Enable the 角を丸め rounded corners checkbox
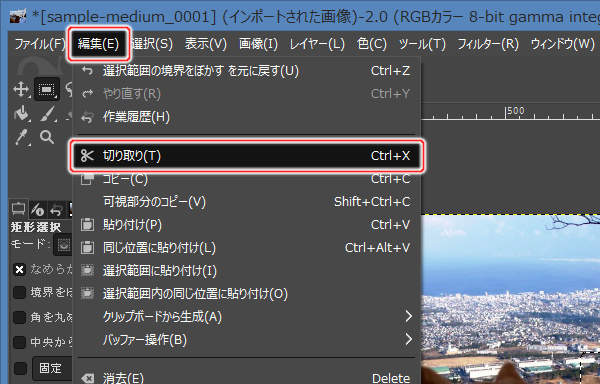Image resolution: width=600 pixels, height=384 pixels. pos(19,317)
